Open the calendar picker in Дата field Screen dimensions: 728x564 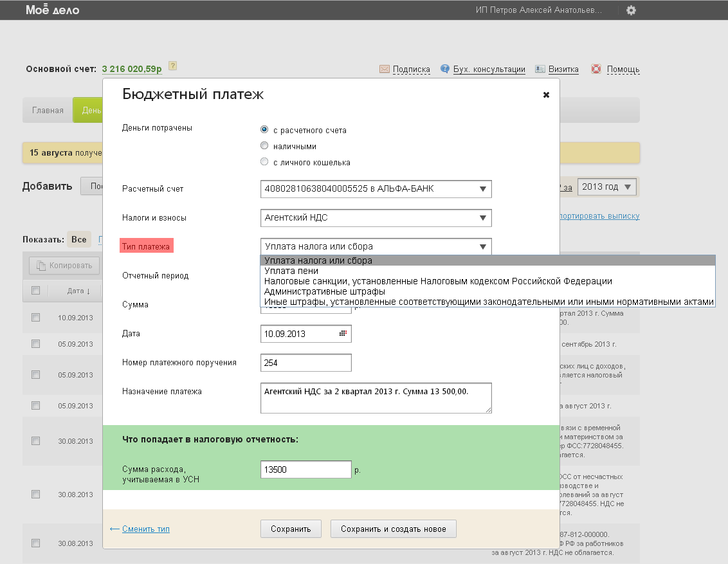pyautogui.click(x=343, y=334)
